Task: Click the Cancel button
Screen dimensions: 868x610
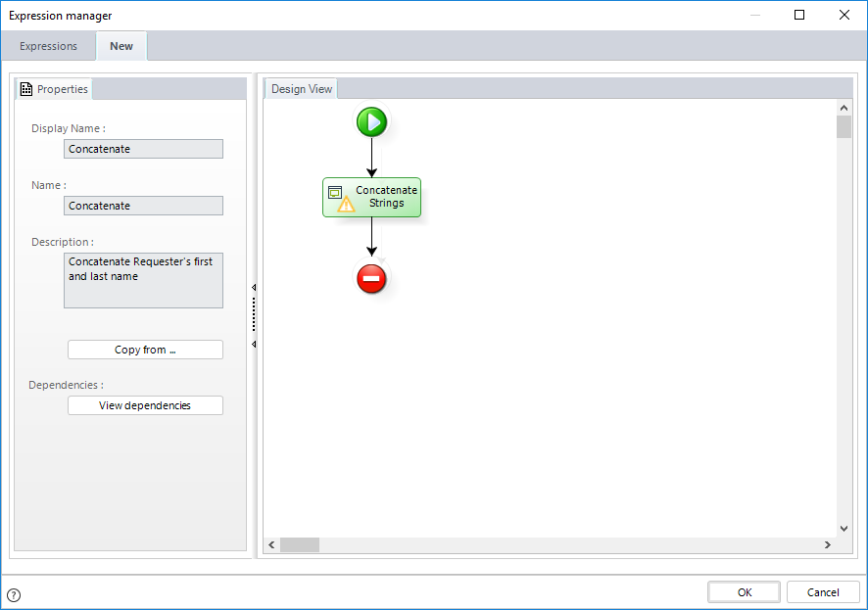Action: click(x=823, y=592)
